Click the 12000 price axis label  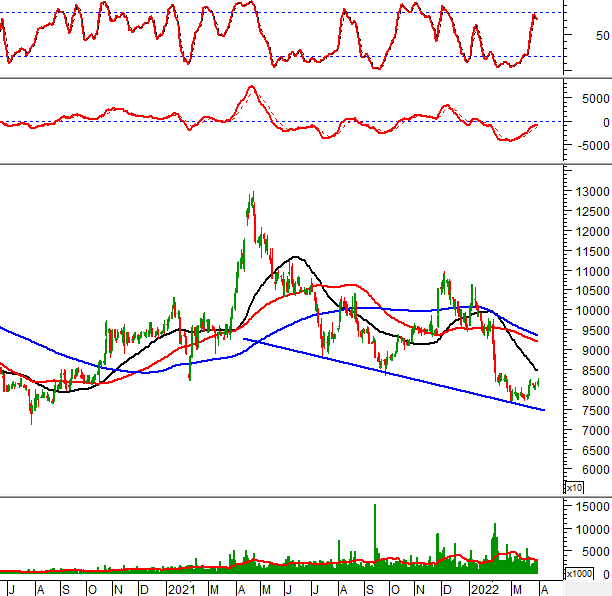[592, 231]
